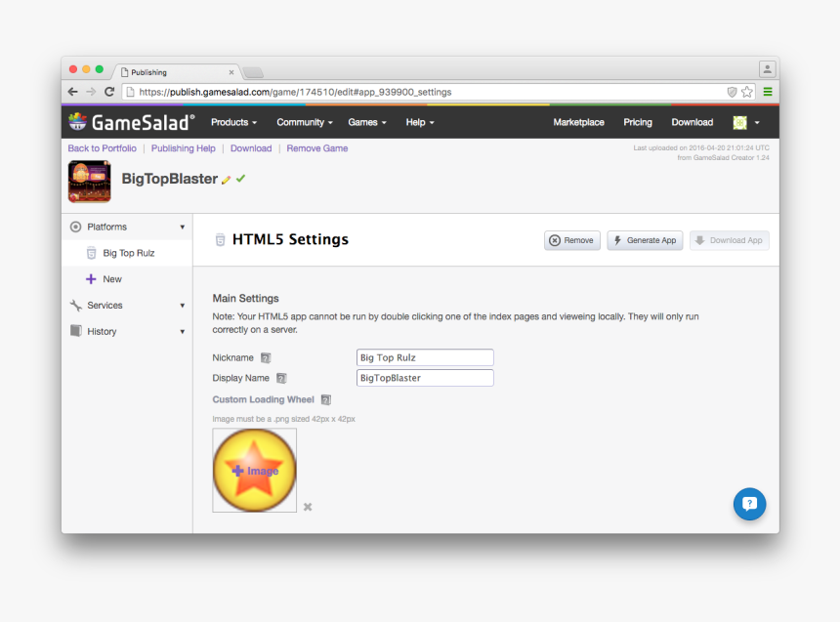
Task: Remove loading wheel image with X
Action: pos(308,507)
